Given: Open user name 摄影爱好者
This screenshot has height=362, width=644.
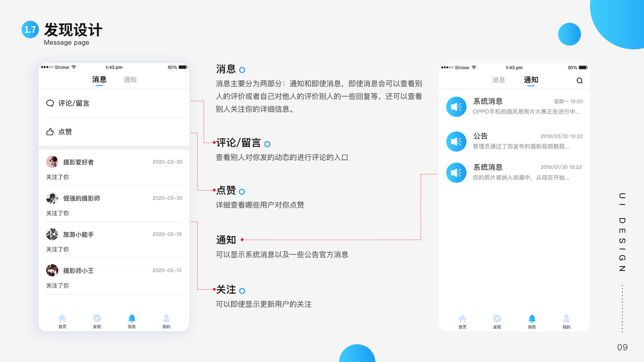Looking at the screenshot, I should [x=78, y=162].
